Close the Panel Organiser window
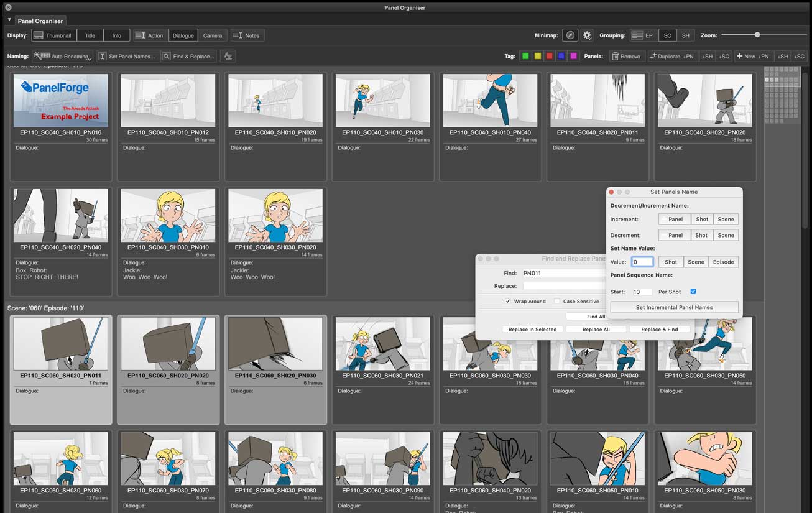Viewport: 812px width, 513px height. click(x=8, y=7)
